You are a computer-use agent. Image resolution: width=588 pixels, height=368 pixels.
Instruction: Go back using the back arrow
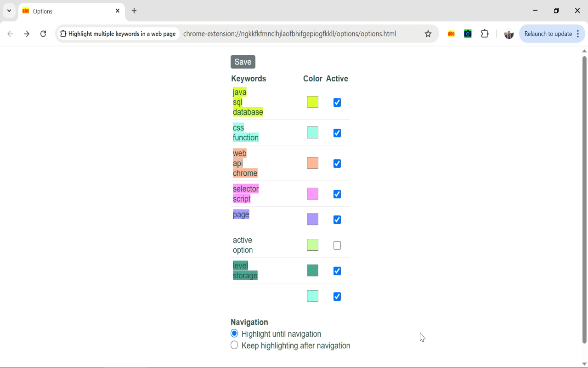click(10, 34)
